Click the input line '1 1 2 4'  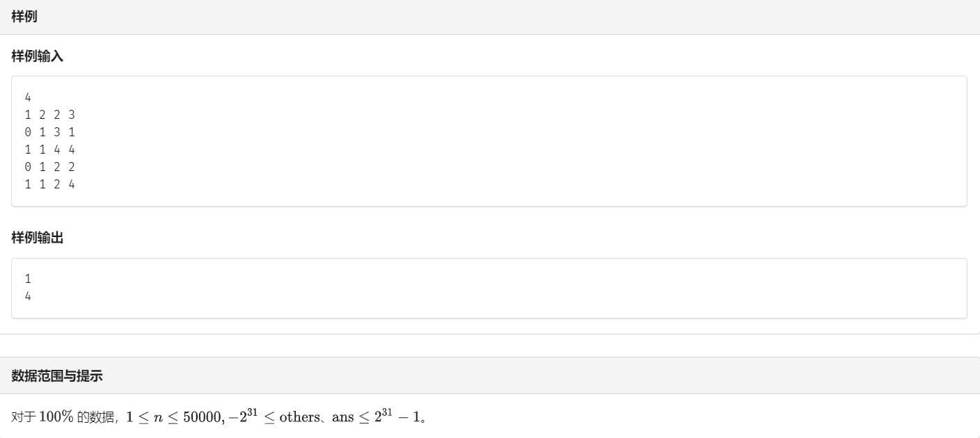(49, 184)
